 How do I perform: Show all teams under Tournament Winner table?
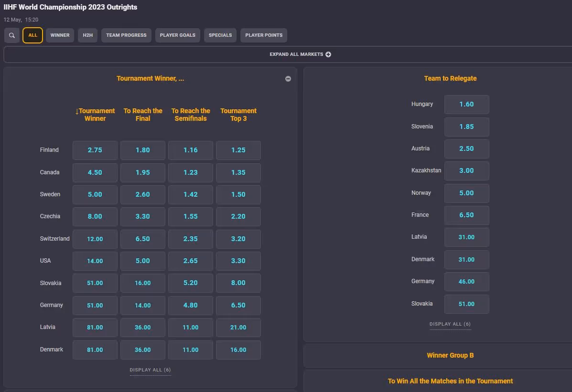coord(151,370)
